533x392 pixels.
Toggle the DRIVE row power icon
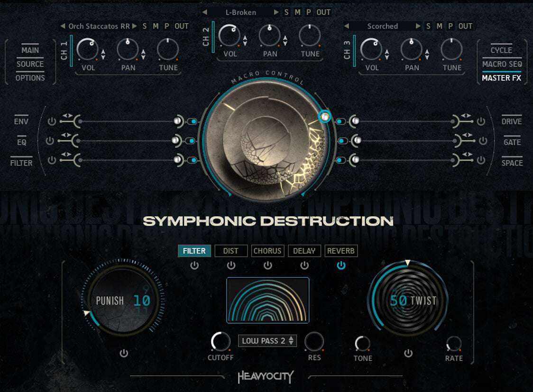pos(481,121)
